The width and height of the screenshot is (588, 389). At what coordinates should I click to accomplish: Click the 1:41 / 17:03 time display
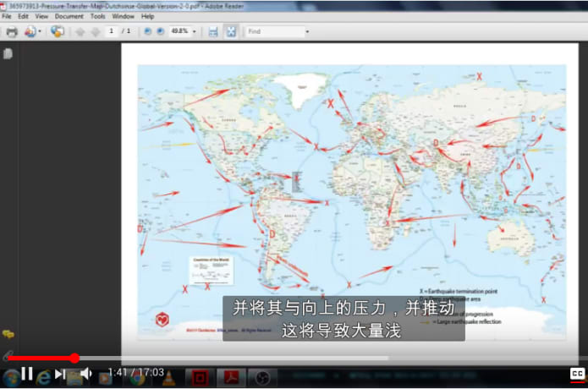[135, 372]
